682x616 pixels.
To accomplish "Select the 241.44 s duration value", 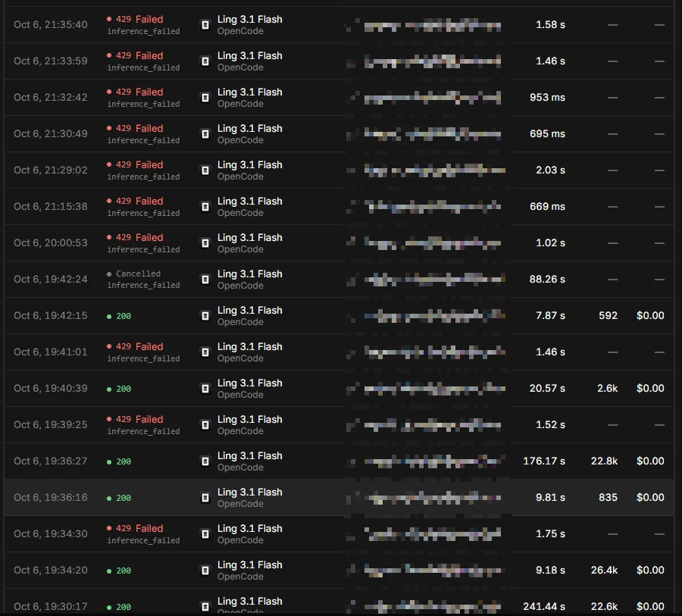I will point(544,606).
